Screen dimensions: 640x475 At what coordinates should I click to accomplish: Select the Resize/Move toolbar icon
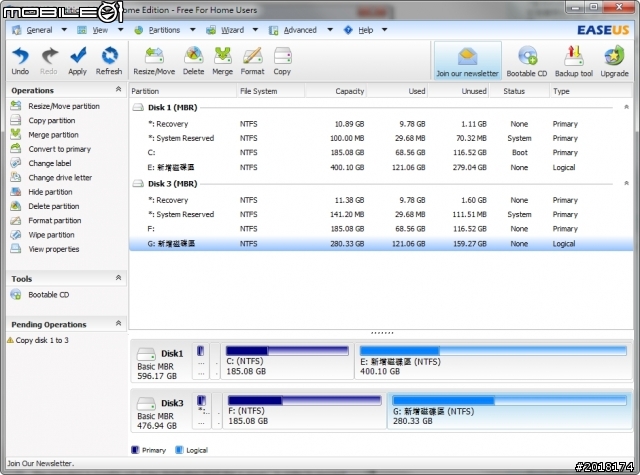coord(154,60)
